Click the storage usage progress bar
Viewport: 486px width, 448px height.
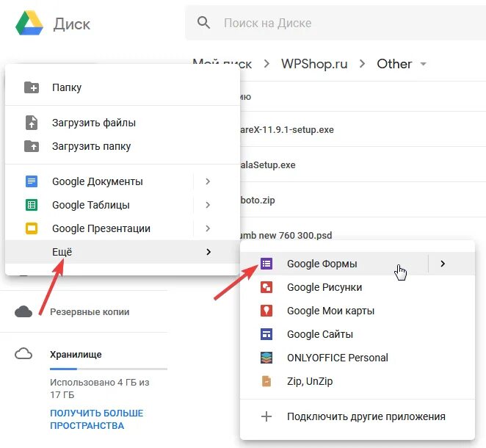click(x=109, y=369)
